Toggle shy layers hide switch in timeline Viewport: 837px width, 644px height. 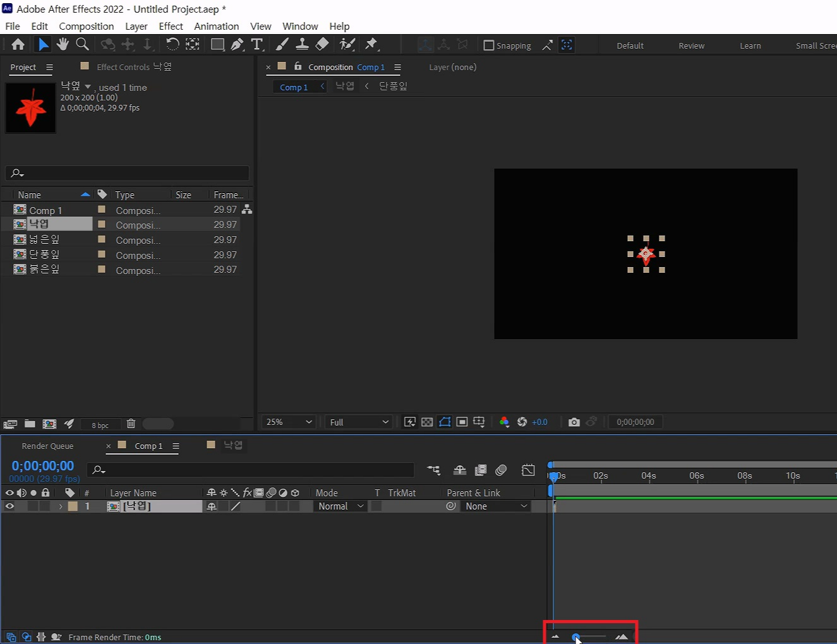[x=460, y=470]
